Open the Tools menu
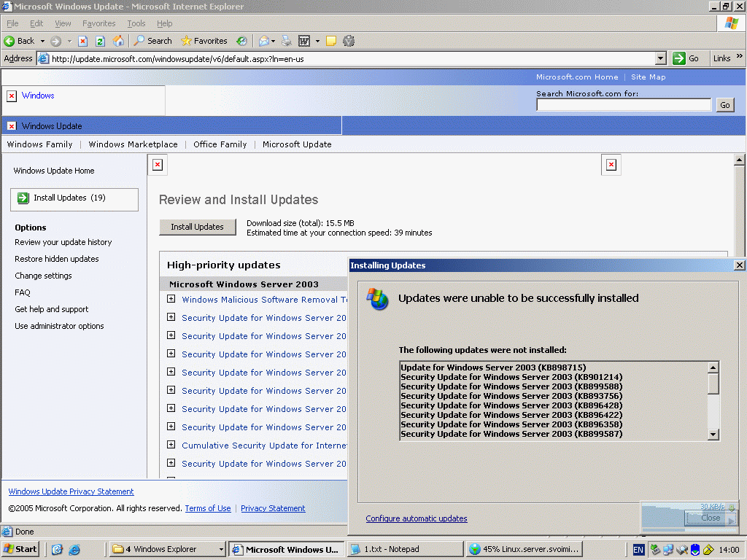Screen dimensions: 747x560 [x=136, y=23]
